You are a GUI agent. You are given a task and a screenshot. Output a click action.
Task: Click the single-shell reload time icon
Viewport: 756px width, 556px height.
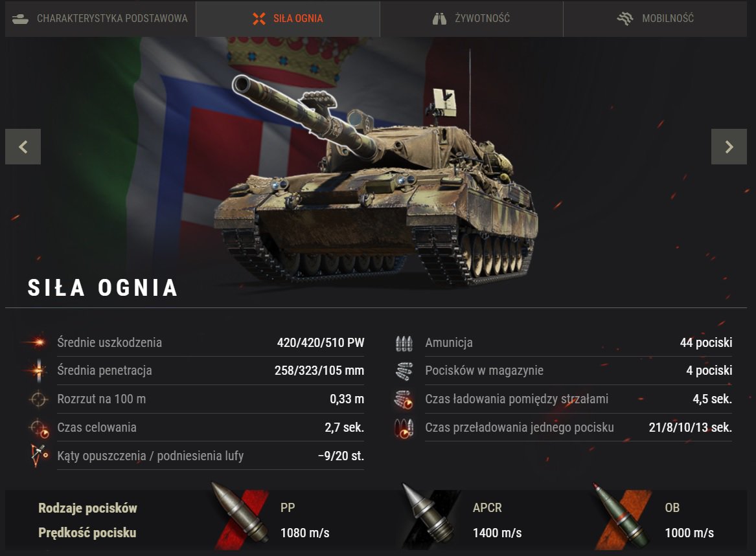[404, 428]
